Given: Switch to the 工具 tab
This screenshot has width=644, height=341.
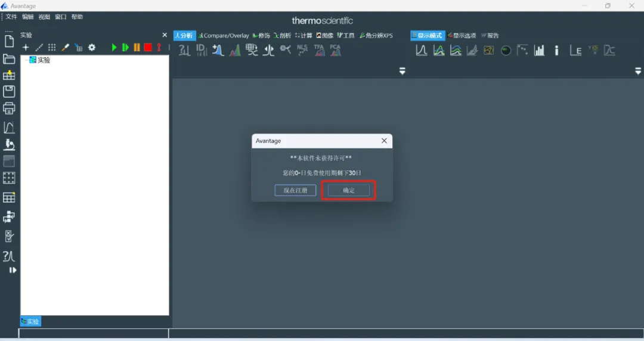Looking at the screenshot, I should [x=346, y=35].
